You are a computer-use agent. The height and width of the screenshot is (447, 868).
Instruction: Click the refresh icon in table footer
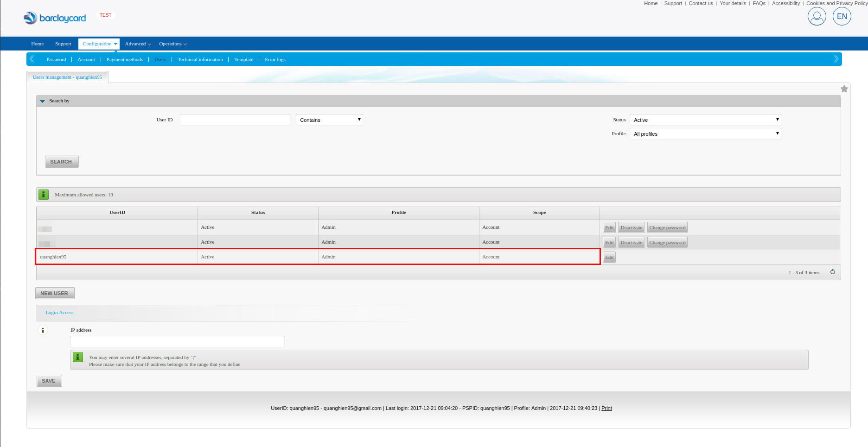(832, 272)
